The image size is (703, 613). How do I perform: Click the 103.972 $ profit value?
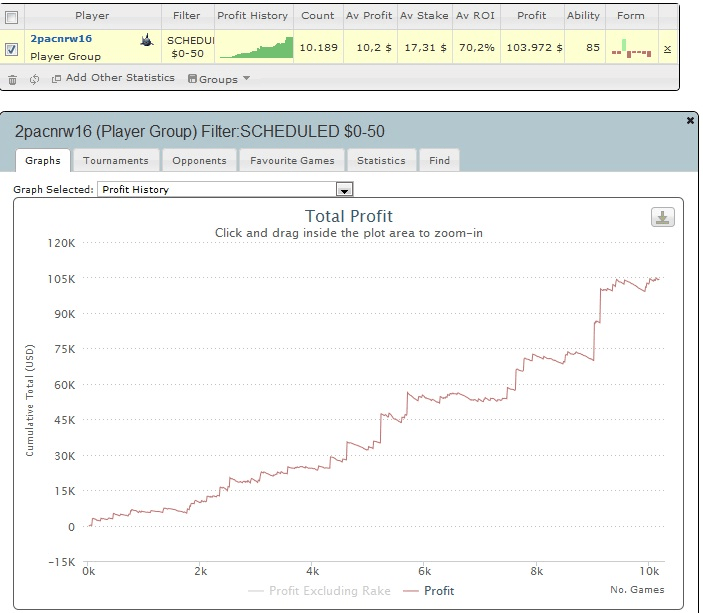[x=534, y=48]
